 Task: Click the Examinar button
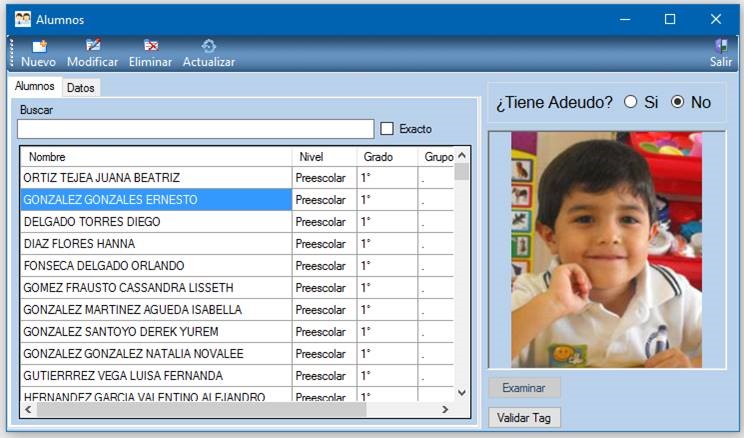point(525,387)
